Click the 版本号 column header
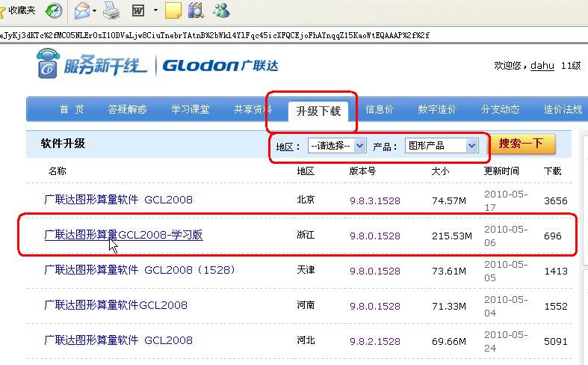Screen dimensions: 588x365 [x=362, y=171]
